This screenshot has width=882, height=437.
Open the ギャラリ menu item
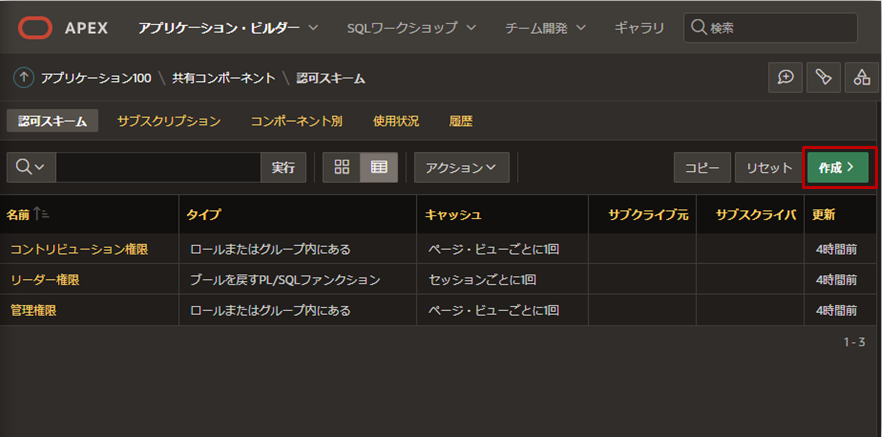640,27
